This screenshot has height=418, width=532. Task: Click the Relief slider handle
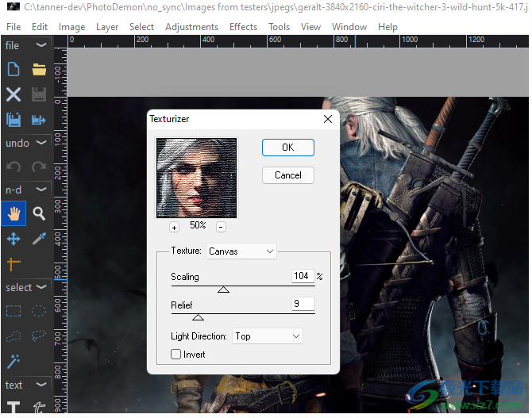[199, 317]
